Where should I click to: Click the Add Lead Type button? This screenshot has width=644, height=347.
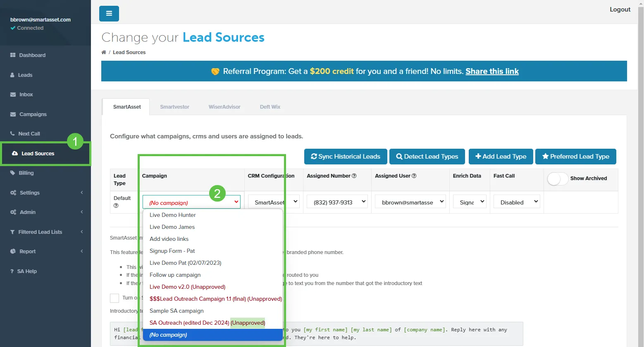coord(501,157)
